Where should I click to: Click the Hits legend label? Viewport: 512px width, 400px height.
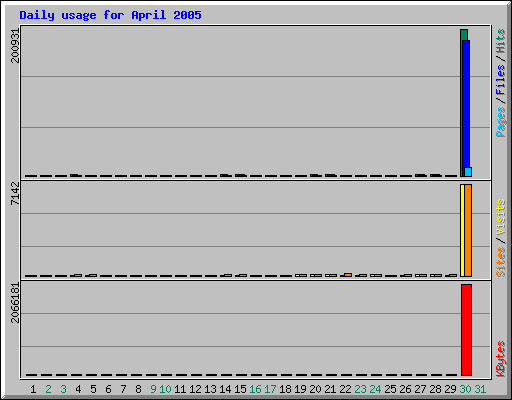tap(501, 41)
